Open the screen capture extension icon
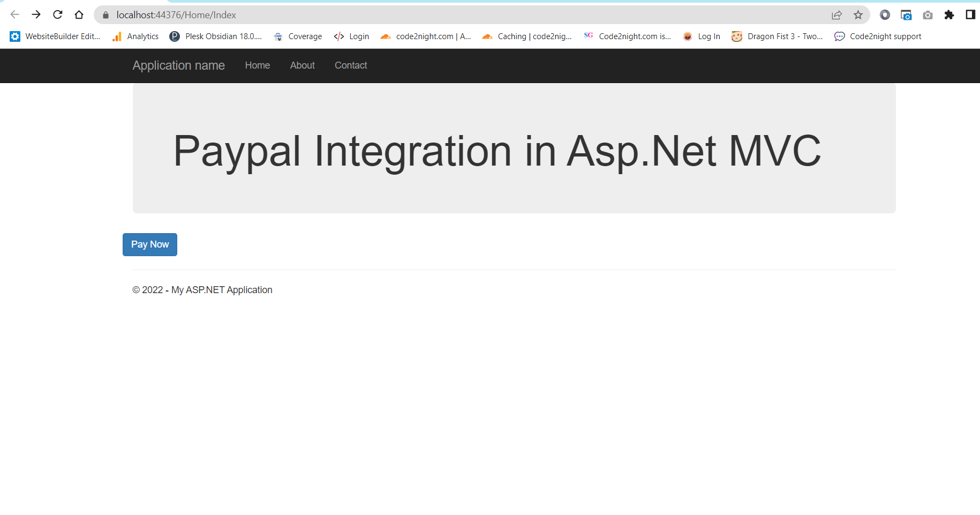Screen dimensions: 980x515 (906, 15)
